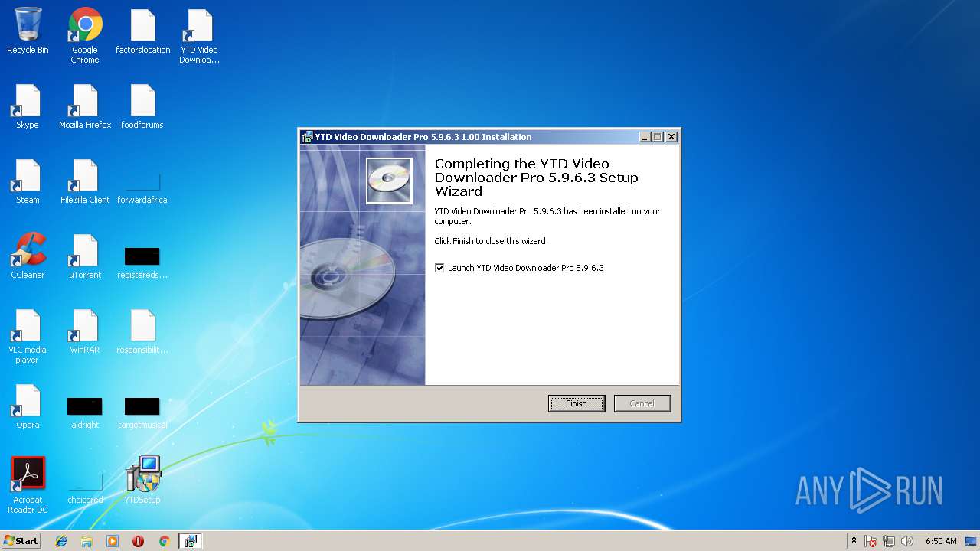
Task: Click the disabled Cancel button
Action: click(642, 403)
